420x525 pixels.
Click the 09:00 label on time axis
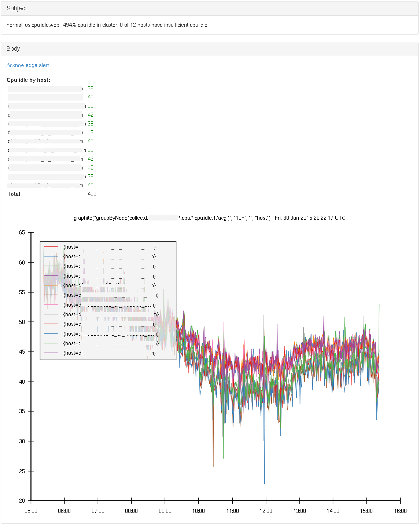pyautogui.click(x=165, y=511)
